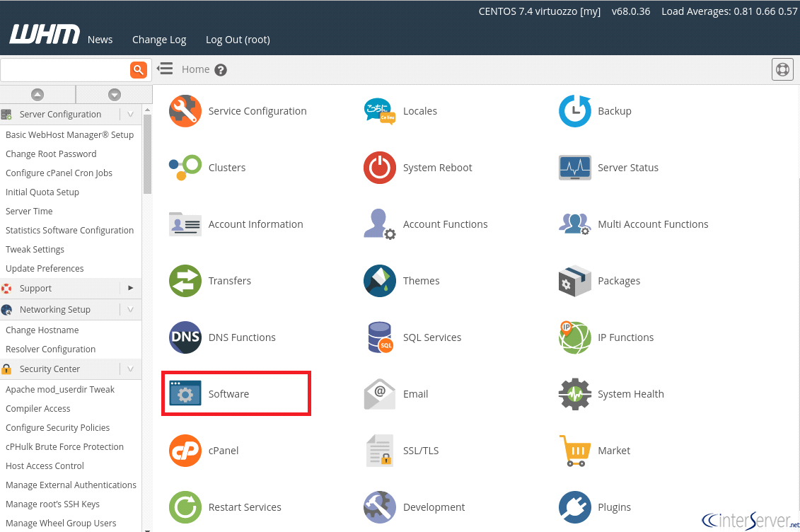The width and height of the screenshot is (800, 532).
Task: Collapse the Networking Setup section
Action: pos(131,310)
